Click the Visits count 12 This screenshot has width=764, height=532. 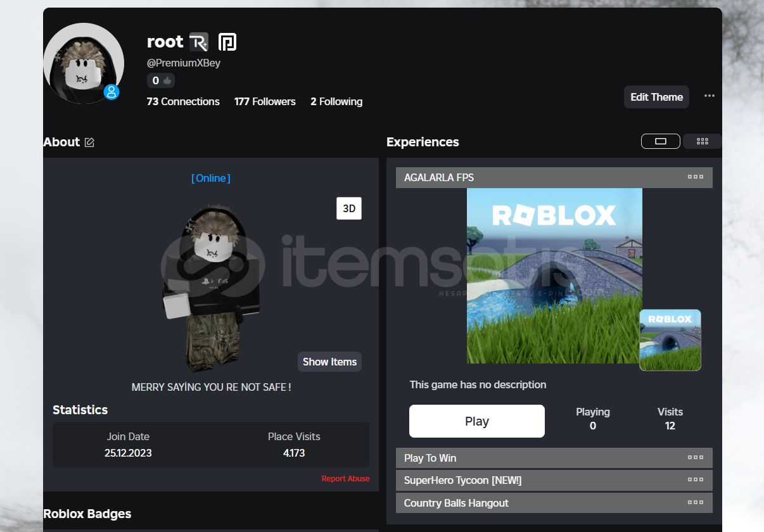point(670,426)
